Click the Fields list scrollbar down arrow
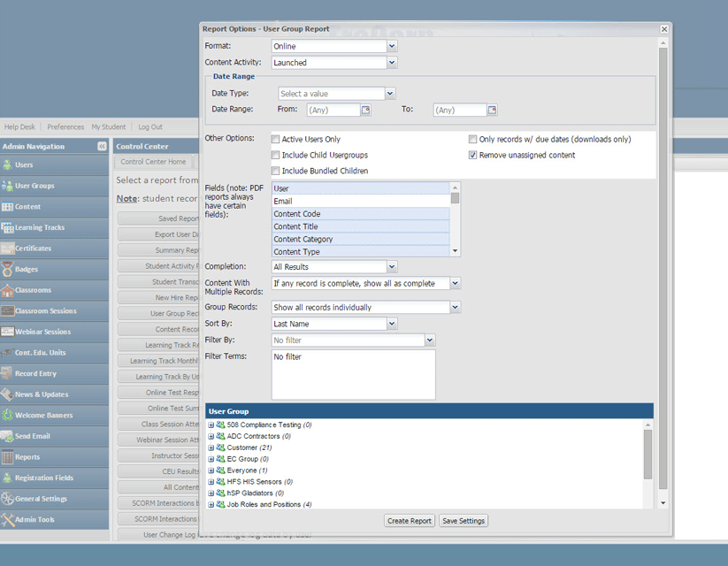 click(456, 251)
